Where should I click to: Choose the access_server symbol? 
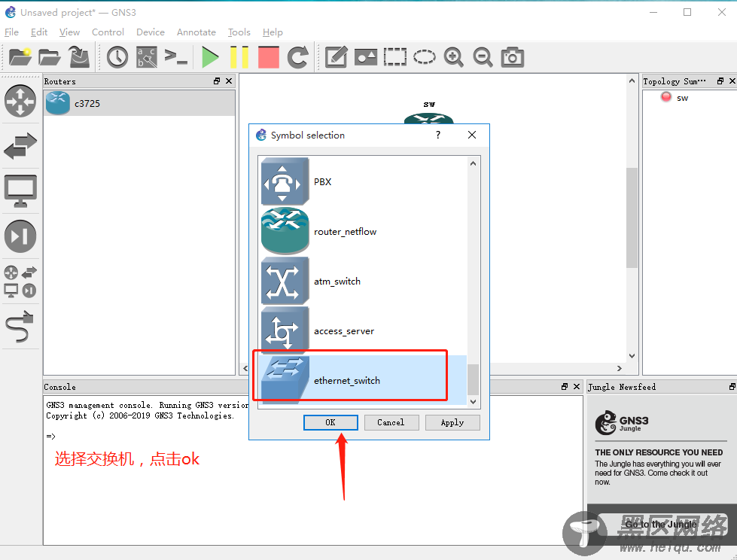coord(363,331)
